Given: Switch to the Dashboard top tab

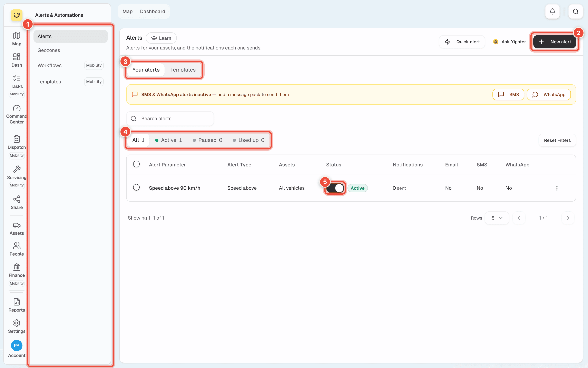Looking at the screenshot, I should click(x=153, y=11).
